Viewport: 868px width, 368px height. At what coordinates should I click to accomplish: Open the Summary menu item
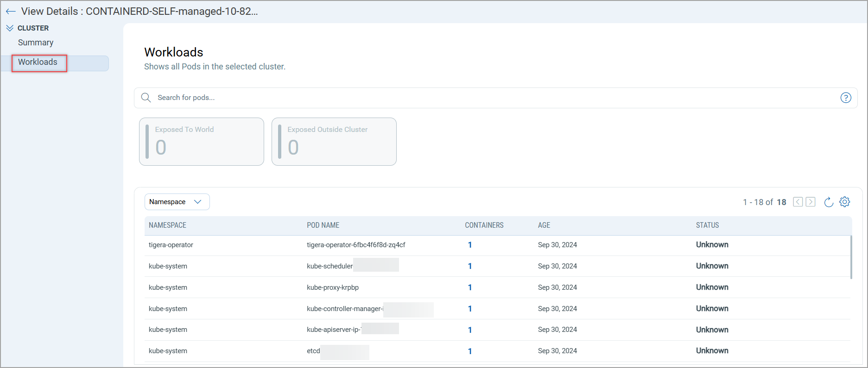tap(36, 43)
